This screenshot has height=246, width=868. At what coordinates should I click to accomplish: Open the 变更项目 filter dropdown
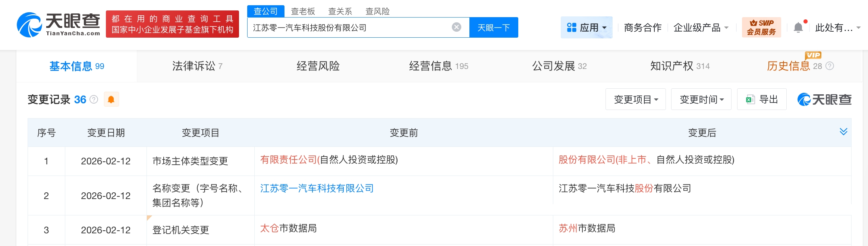tap(635, 100)
